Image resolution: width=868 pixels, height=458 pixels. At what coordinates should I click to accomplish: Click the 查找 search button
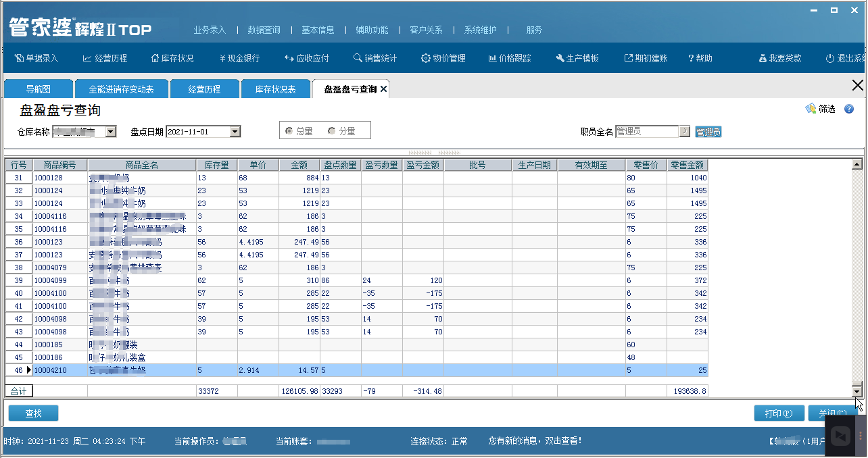(33, 413)
